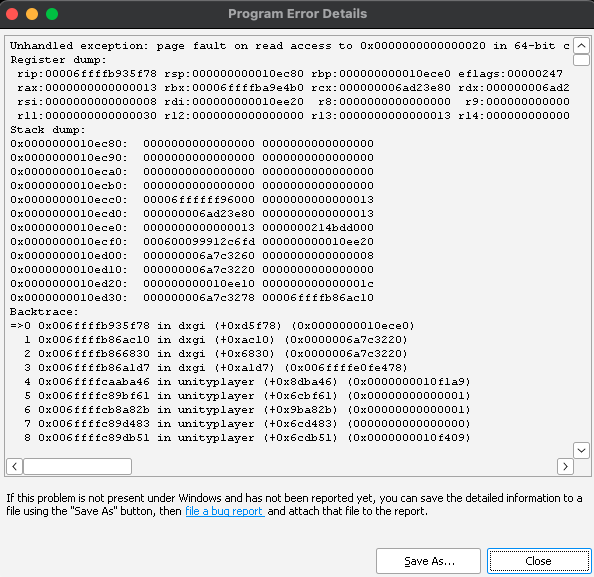Click the 'Stack dump:' heading
Viewport: 594px width, 577px height.
tap(48, 130)
